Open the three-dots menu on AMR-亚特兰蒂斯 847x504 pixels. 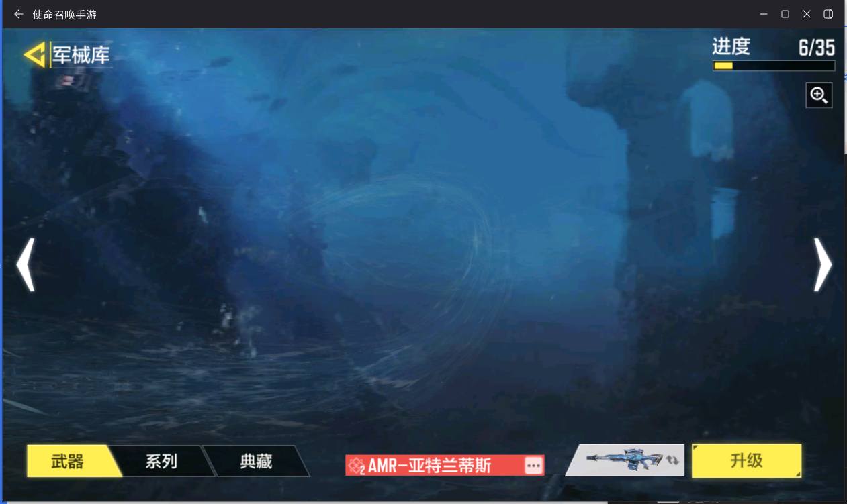[533, 465]
